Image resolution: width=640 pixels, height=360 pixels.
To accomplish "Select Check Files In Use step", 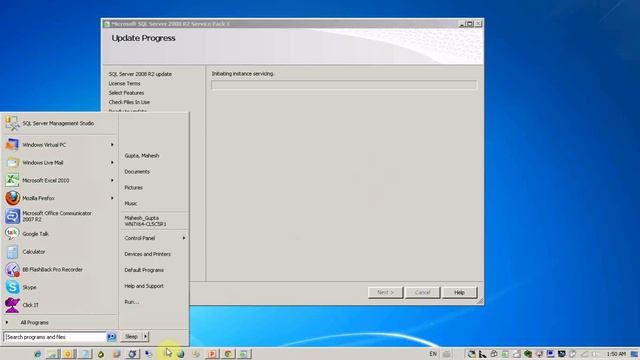I will [x=129, y=102].
